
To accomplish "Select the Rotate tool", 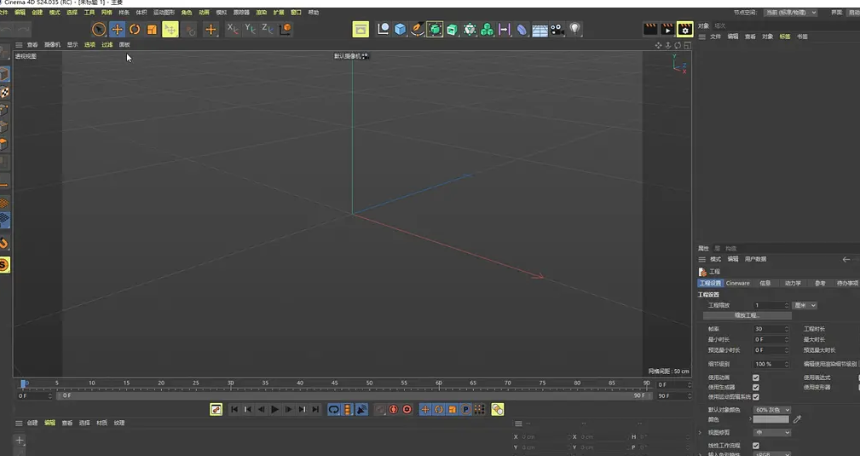I will 135,30.
